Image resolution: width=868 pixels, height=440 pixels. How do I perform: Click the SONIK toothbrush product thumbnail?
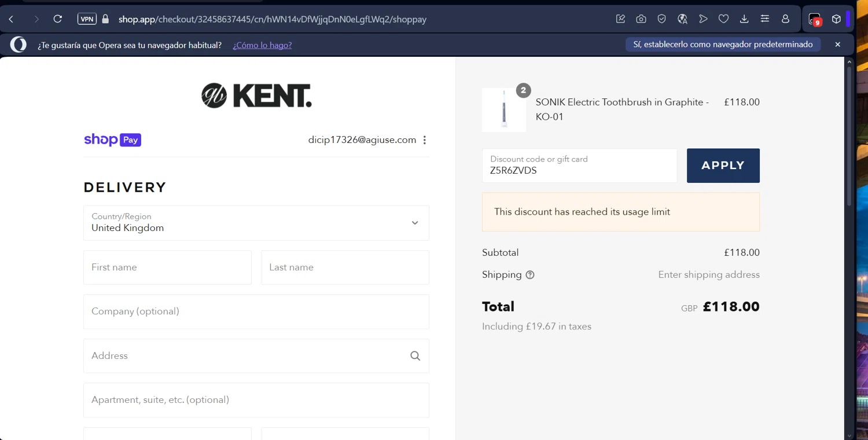[504, 110]
